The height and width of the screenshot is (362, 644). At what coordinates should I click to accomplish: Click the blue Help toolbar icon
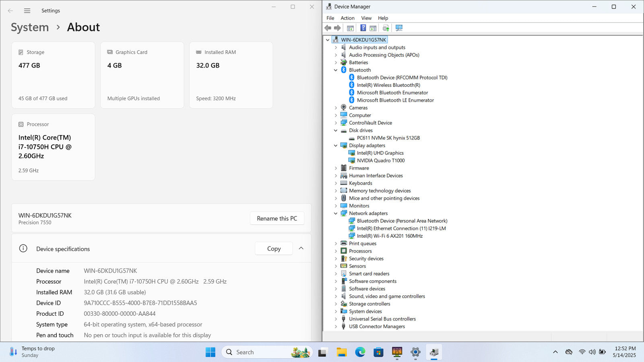(x=363, y=28)
